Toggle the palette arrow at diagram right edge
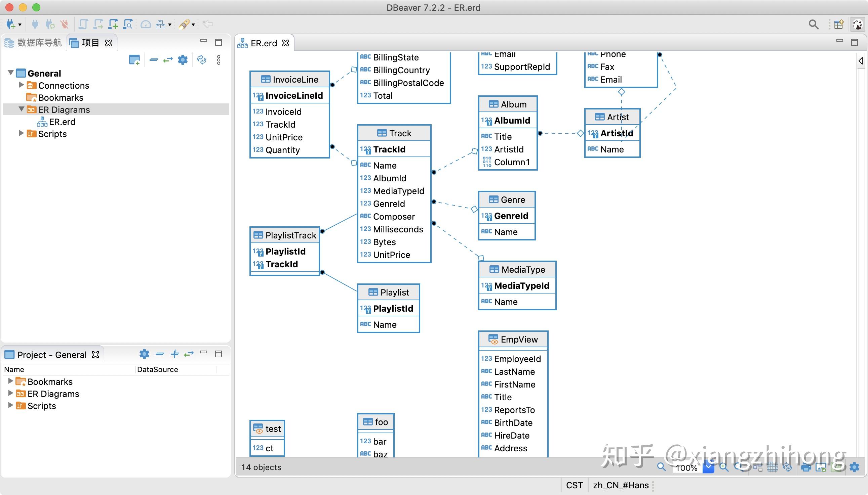 pyautogui.click(x=861, y=61)
